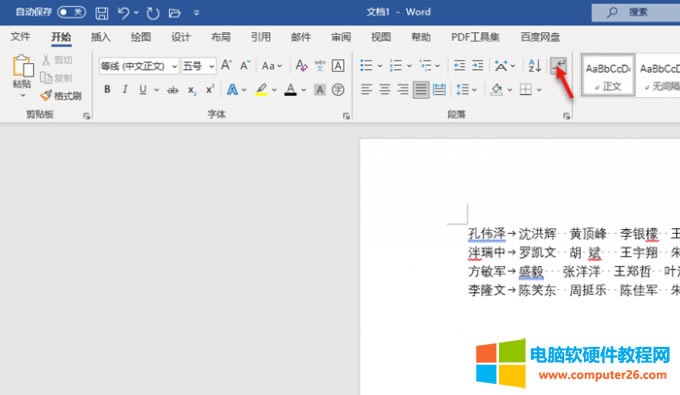
Task: Apply center alignment to the paragraph
Action: click(384, 90)
